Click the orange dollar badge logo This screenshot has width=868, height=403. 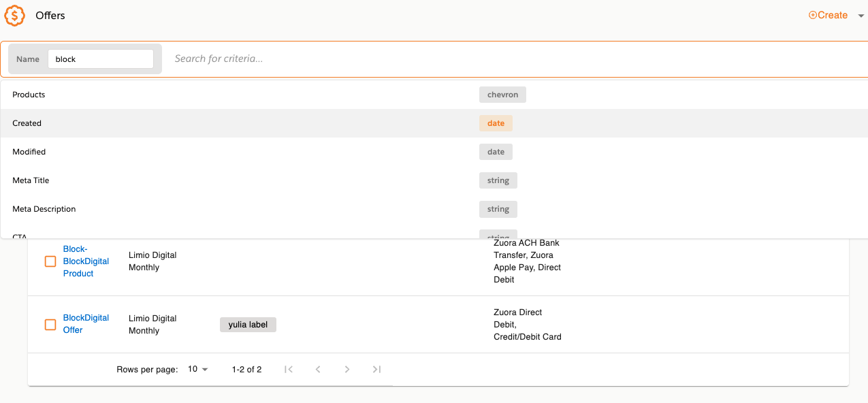tap(15, 15)
